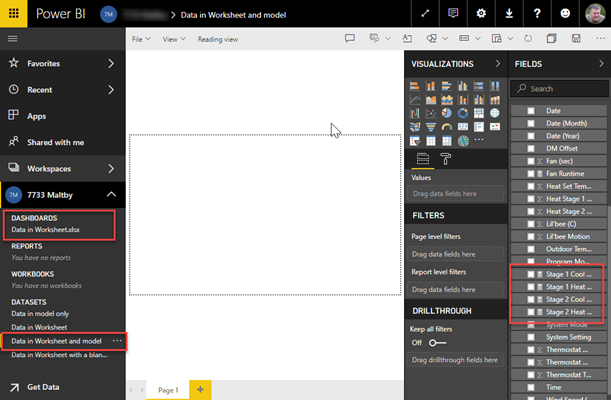Check the Time field checkbox
The height and width of the screenshot is (400, 611).
coord(531,387)
